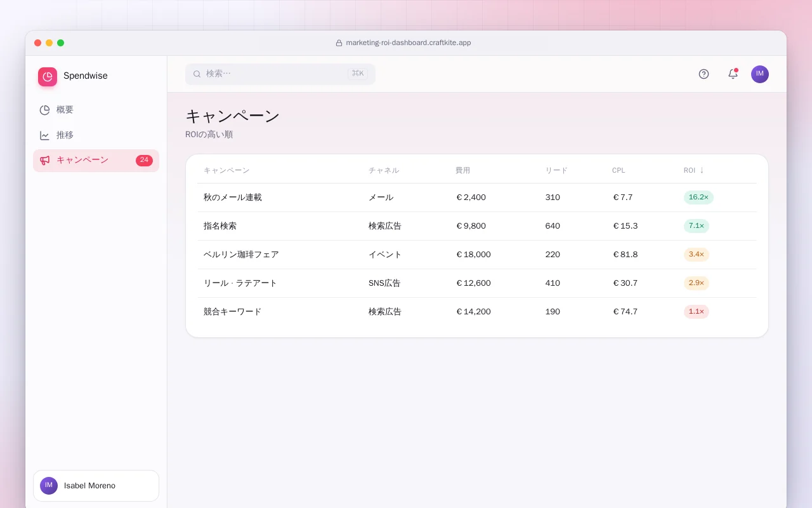Screen dimensions: 812x508
Task: Click the Isabel Moreno sidebar avatar
Action: click(x=49, y=486)
